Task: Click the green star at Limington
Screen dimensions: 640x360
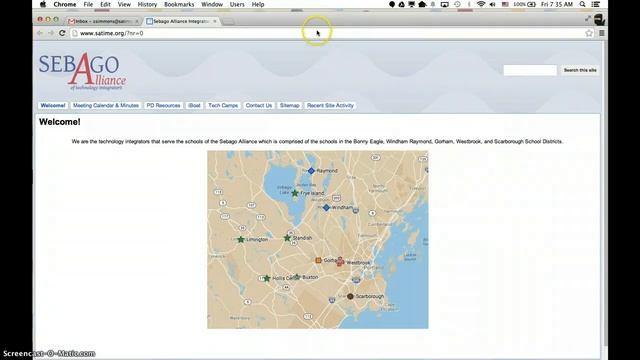Action: 241,239
